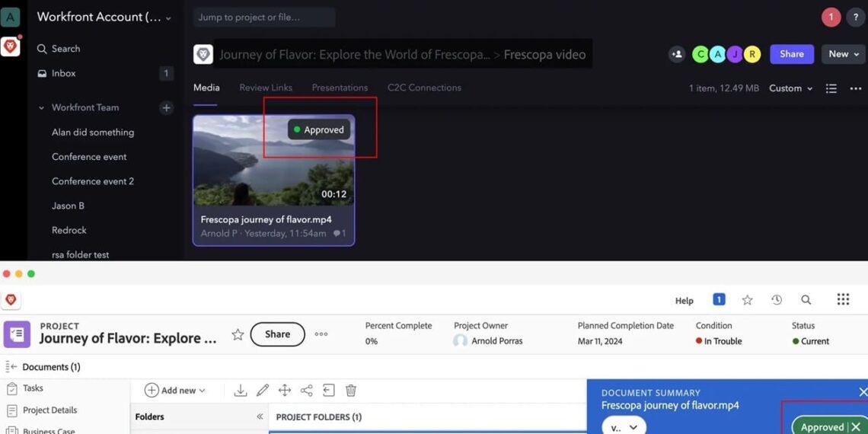This screenshot has height=434, width=868.
Task: Focus the Jump to project or file field
Action: (264, 18)
